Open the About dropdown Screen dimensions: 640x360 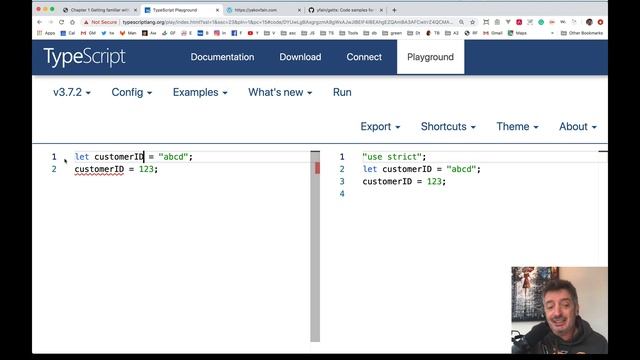(x=578, y=127)
